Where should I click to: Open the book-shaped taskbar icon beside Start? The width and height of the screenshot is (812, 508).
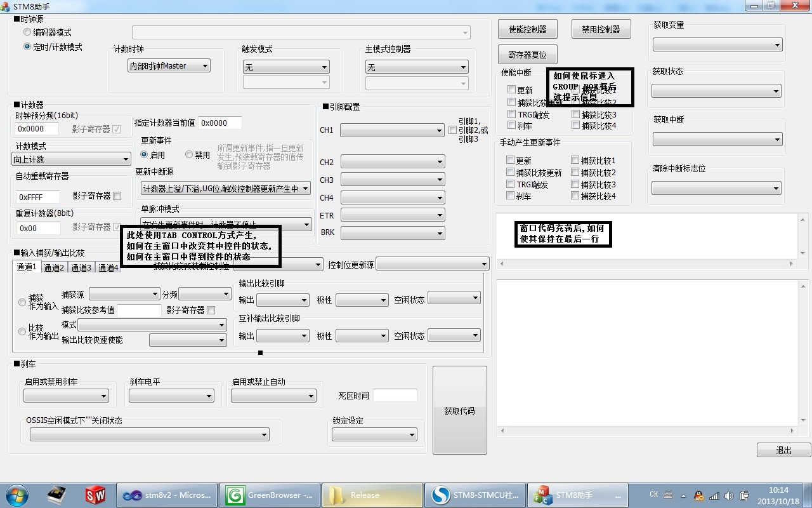57,495
